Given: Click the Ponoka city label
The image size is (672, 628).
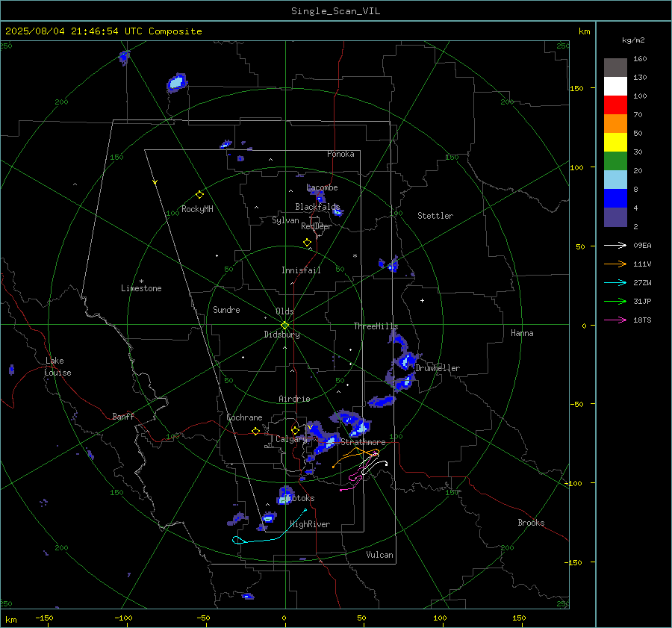Looking at the screenshot, I should (x=340, y=154).
